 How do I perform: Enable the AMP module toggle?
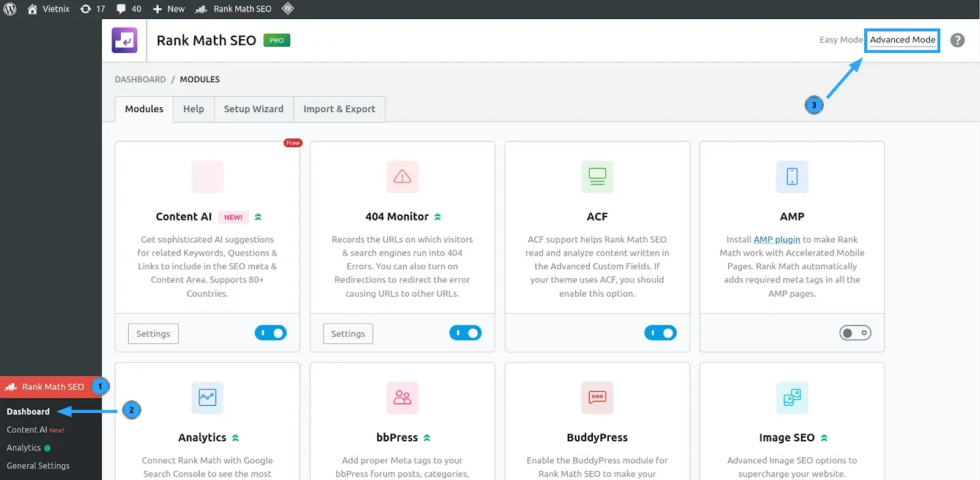(855, 333)
